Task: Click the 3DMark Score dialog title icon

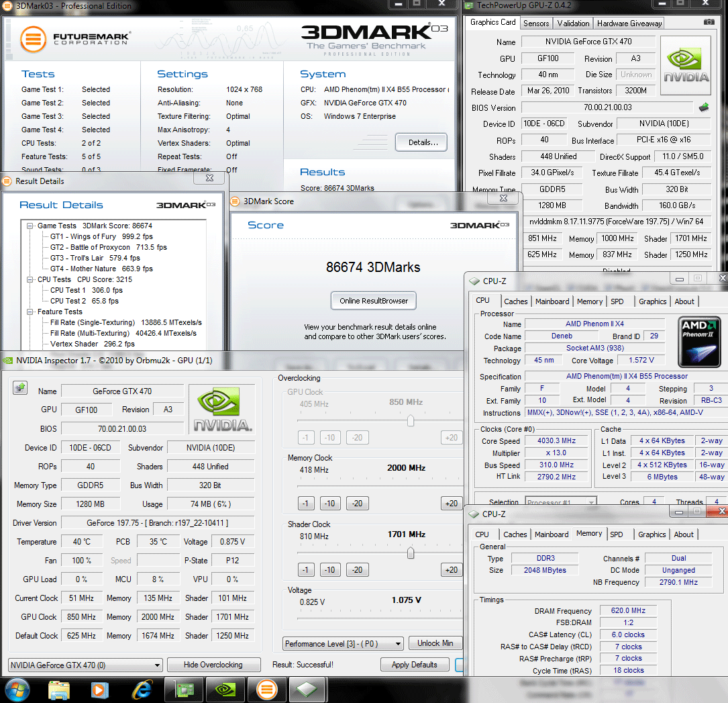Action: click(236, 201)
